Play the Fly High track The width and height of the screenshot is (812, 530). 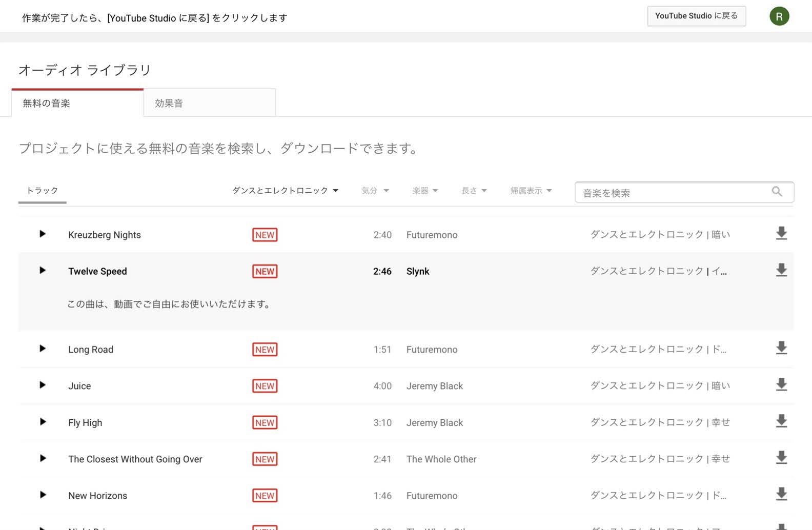coord(43,422)
